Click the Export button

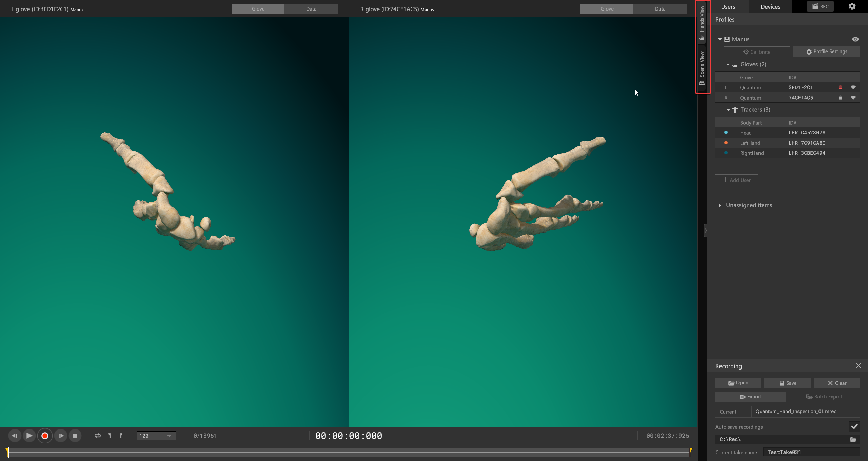(x=750, y=397)
